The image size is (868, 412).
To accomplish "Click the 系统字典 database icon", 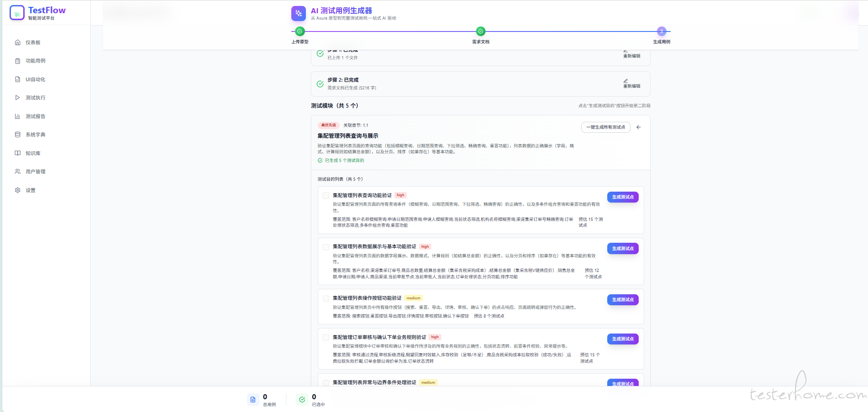I will (x=18, y=135).
